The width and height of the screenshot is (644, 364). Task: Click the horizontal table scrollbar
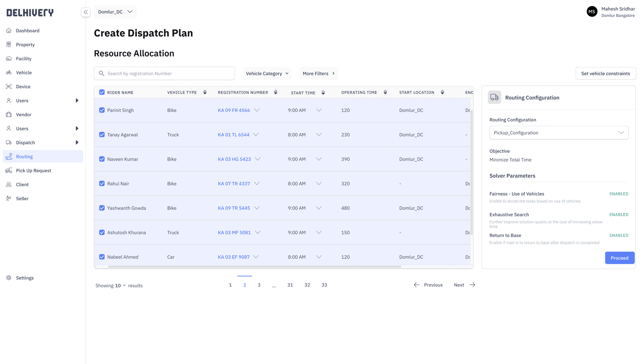[x=254, y=267]
